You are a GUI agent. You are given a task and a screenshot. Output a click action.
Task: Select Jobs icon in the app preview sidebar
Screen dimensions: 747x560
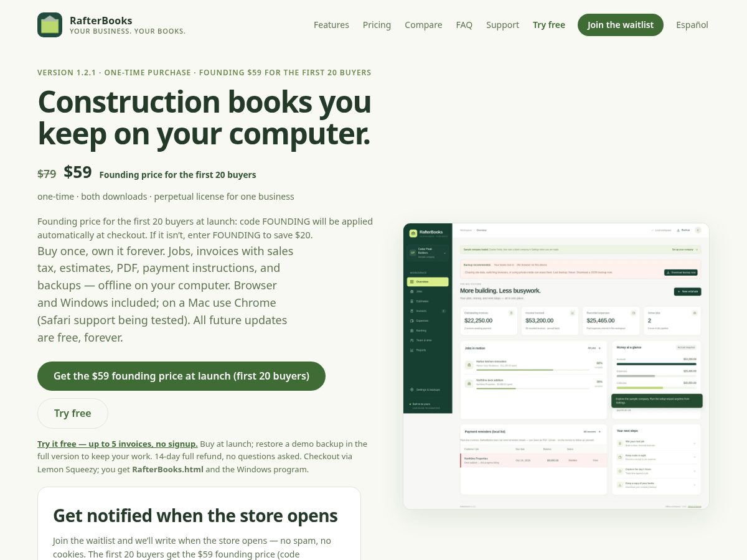[412, 291]
